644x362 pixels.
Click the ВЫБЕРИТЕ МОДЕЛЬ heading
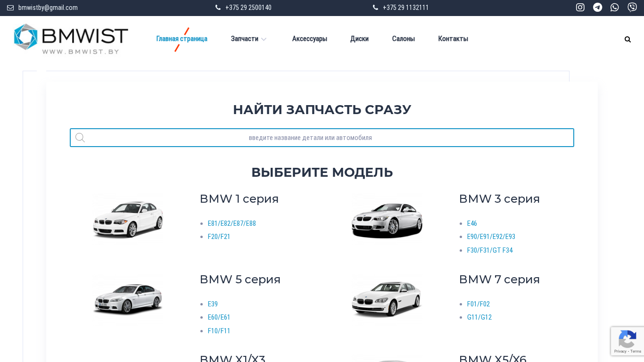coord(322,172)
